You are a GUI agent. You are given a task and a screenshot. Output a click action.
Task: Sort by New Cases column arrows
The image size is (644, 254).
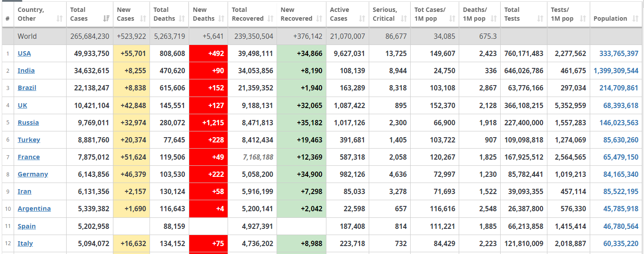click(x=143, y=19)
